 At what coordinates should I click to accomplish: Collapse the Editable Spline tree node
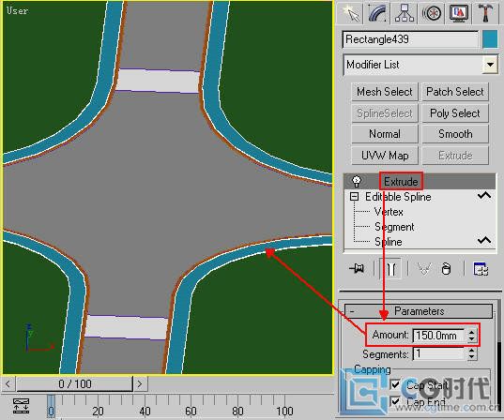click(354, 197)
